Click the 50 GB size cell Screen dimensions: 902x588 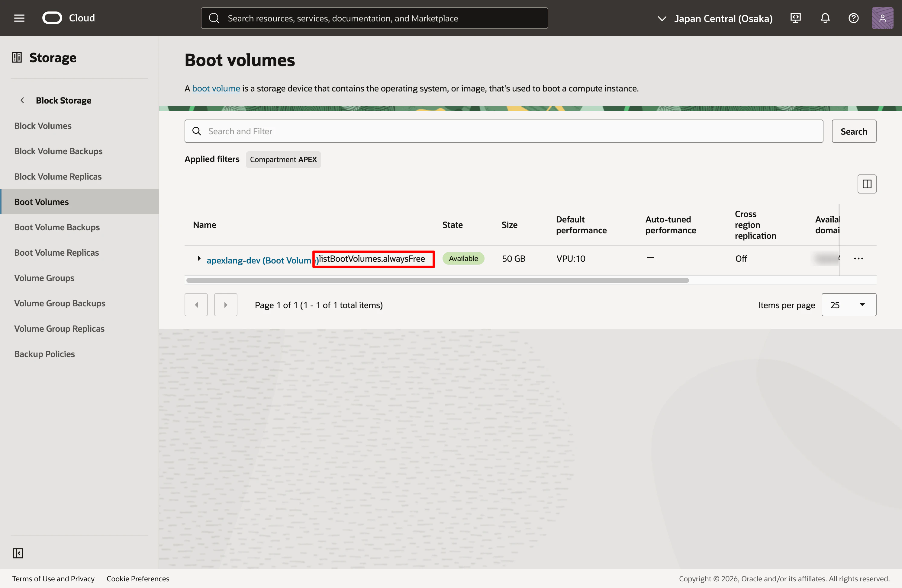tap(514, 259)
